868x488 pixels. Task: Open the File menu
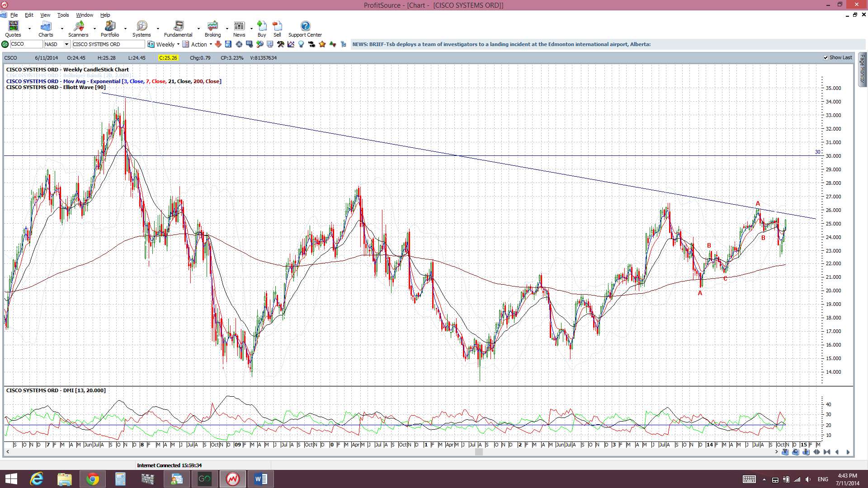[x=14, y=15]
